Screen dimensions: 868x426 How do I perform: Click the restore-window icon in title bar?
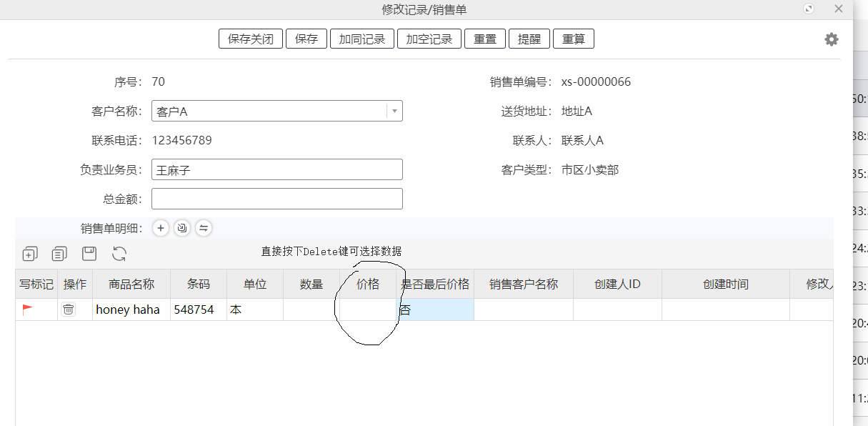click(809, 9)
